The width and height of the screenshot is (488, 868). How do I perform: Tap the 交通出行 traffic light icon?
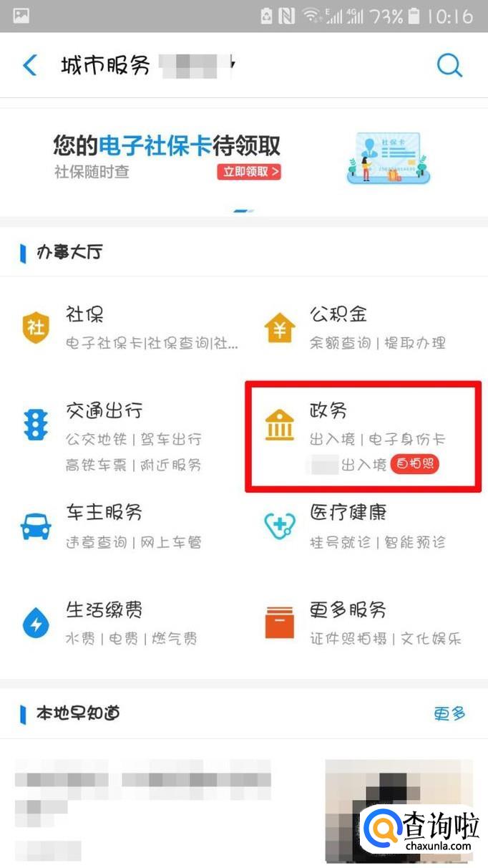[34, 425]
